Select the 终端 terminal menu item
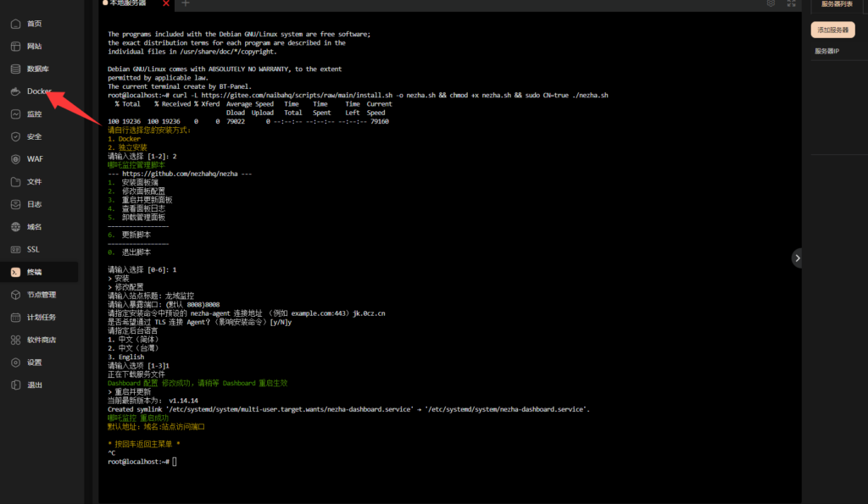The image size is (868, 504). (x=34, y=272)
